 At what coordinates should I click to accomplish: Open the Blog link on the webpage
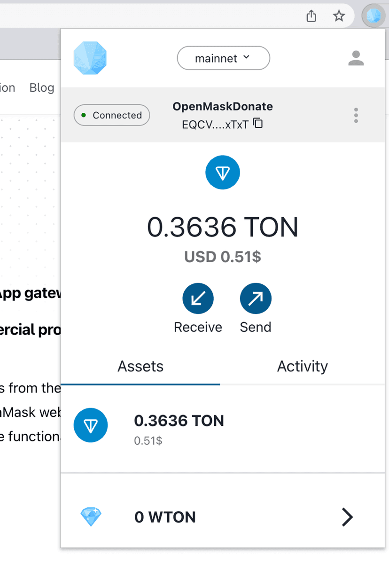point(41,87)
